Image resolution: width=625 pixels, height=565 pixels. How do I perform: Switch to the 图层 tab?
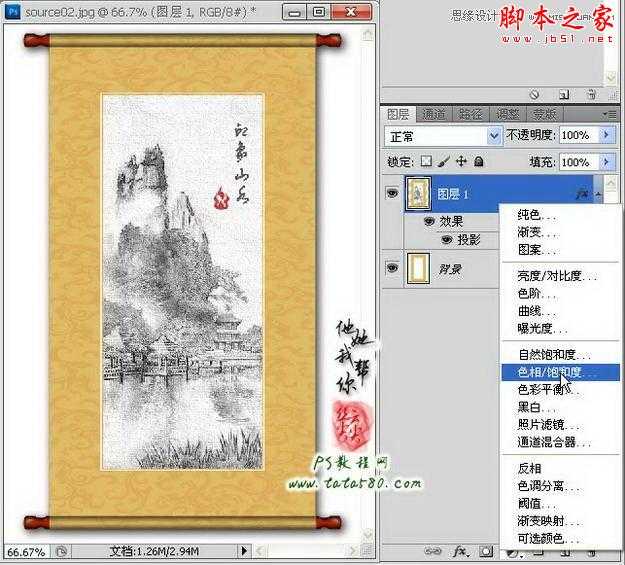tap(398, 114)
